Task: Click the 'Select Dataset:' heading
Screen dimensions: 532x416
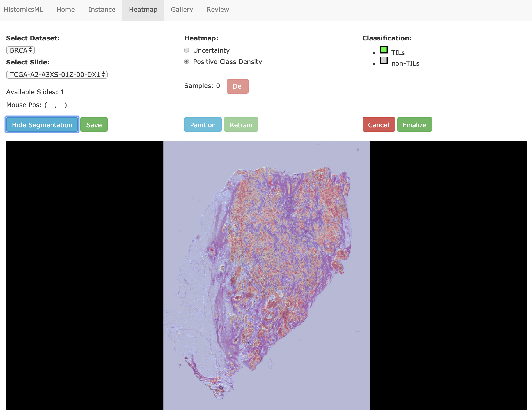Action: point(33,38)
